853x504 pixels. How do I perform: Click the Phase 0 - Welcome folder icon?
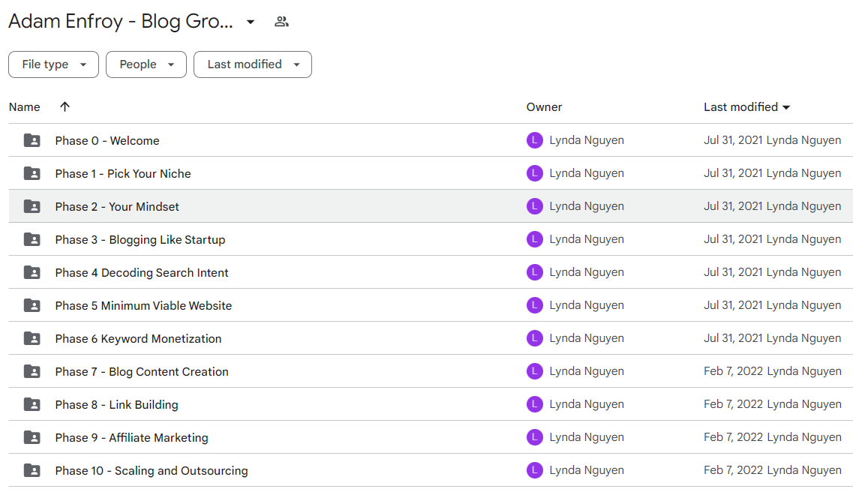click(32, 140)
